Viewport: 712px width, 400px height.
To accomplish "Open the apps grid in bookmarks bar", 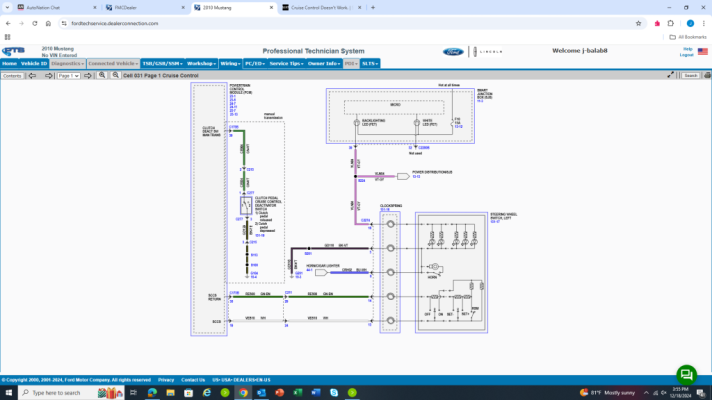I will tap(7, 37).
